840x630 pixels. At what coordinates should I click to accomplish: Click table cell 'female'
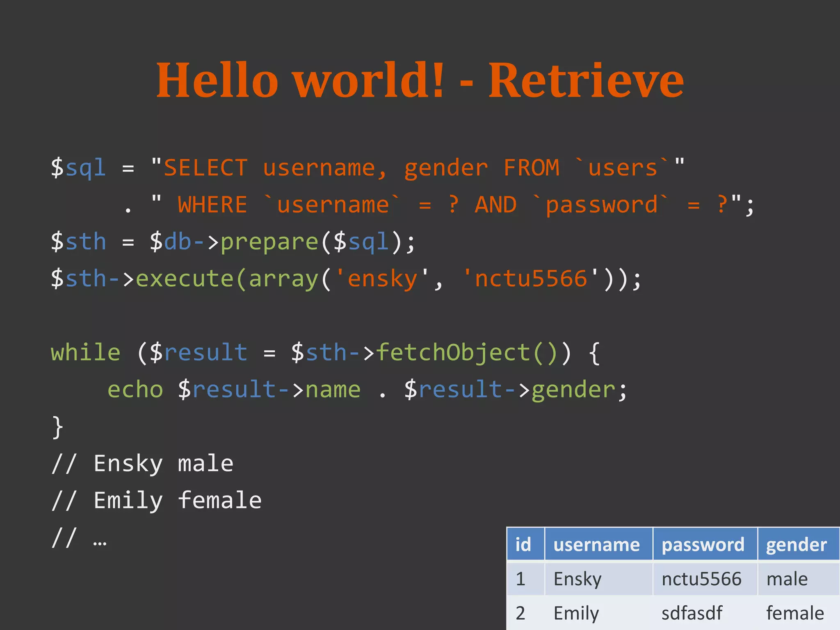pos(798,613)
